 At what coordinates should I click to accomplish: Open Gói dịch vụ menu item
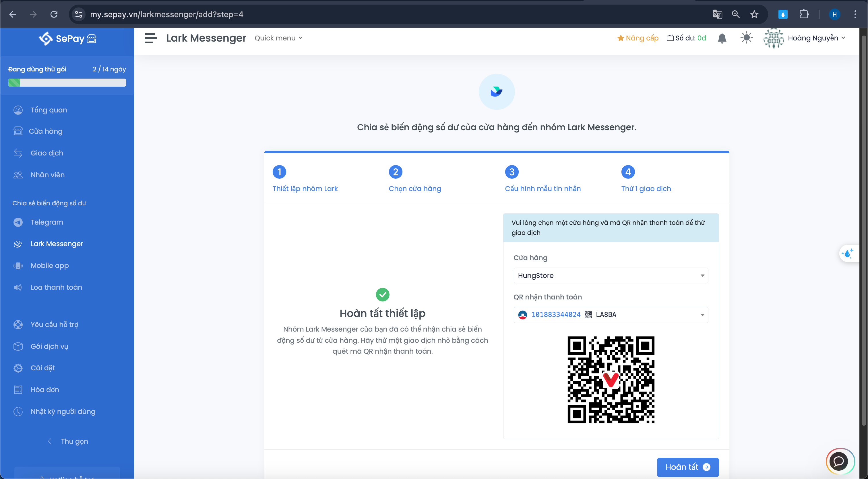49,346
